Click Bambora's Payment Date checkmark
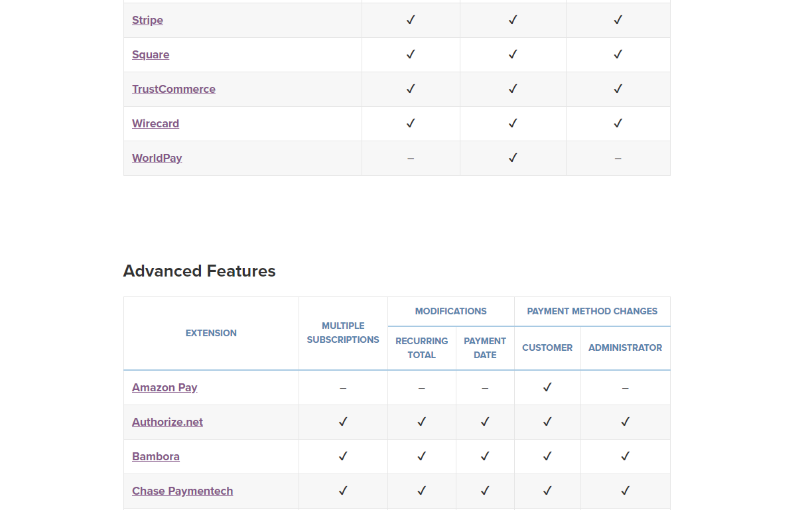The image size is (812, 510). 485,456
